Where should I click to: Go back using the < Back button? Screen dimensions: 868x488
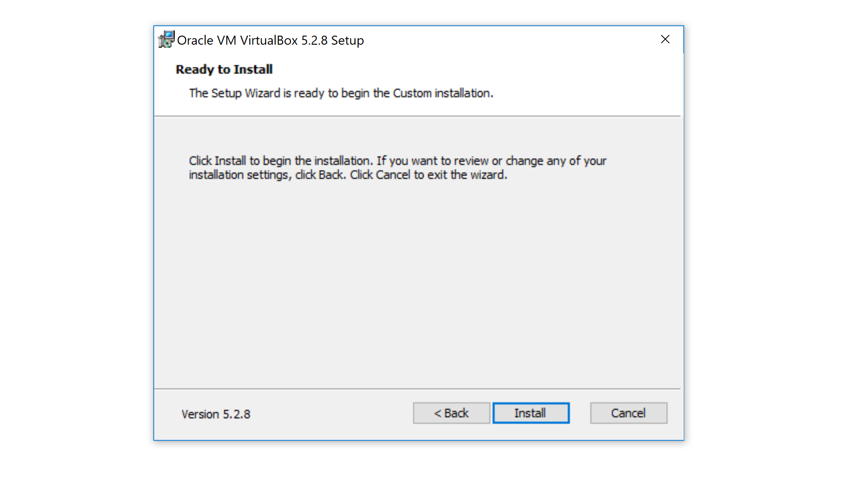tap(451, 413)
